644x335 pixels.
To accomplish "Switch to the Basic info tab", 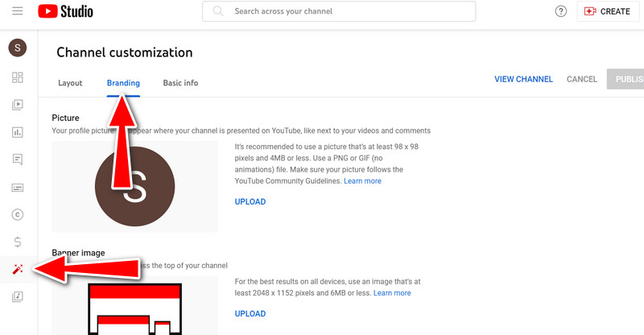I will 180,83.
